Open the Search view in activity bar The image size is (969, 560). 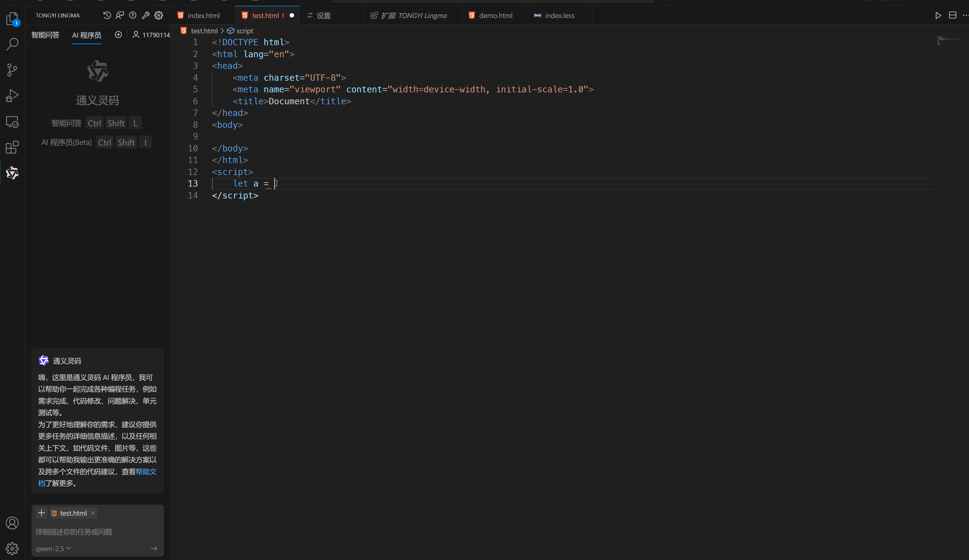tap(12, 44)
